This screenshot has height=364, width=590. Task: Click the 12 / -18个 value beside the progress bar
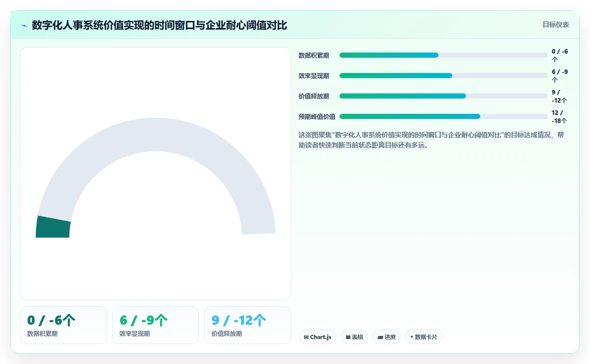[559, 116]
